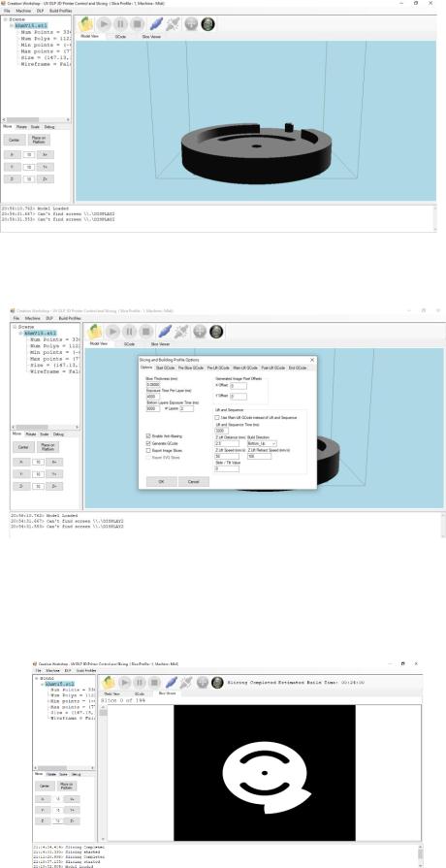The image size is (446, 868).
Task: Click the Z Lift Distance (mm) field
Action: click(x=227, y=443)
